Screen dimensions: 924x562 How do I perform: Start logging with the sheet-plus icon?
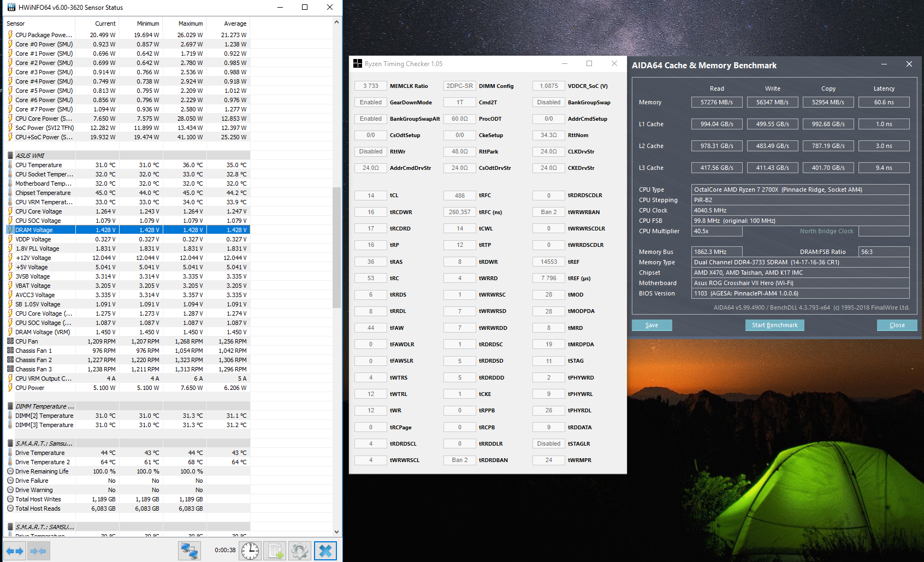pos(275,551)
